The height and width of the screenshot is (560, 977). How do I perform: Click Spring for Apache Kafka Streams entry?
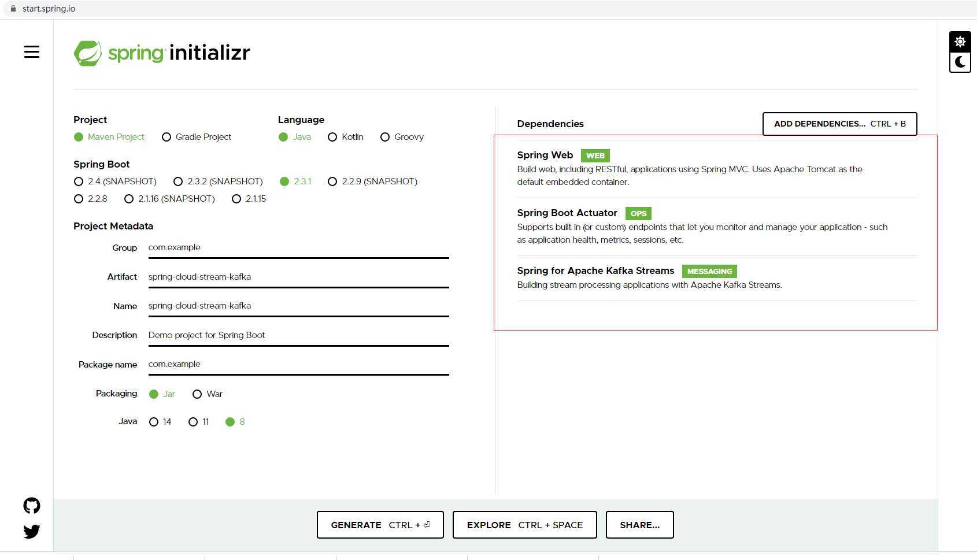(717, 278)
